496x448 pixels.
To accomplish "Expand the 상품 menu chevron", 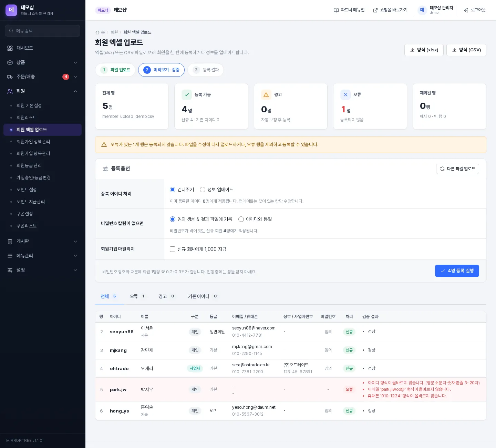I will click(75, 63).
